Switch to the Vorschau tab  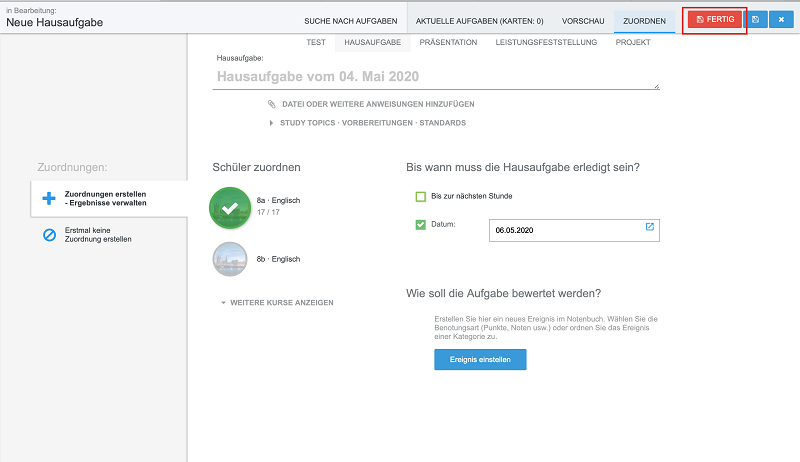583,21
